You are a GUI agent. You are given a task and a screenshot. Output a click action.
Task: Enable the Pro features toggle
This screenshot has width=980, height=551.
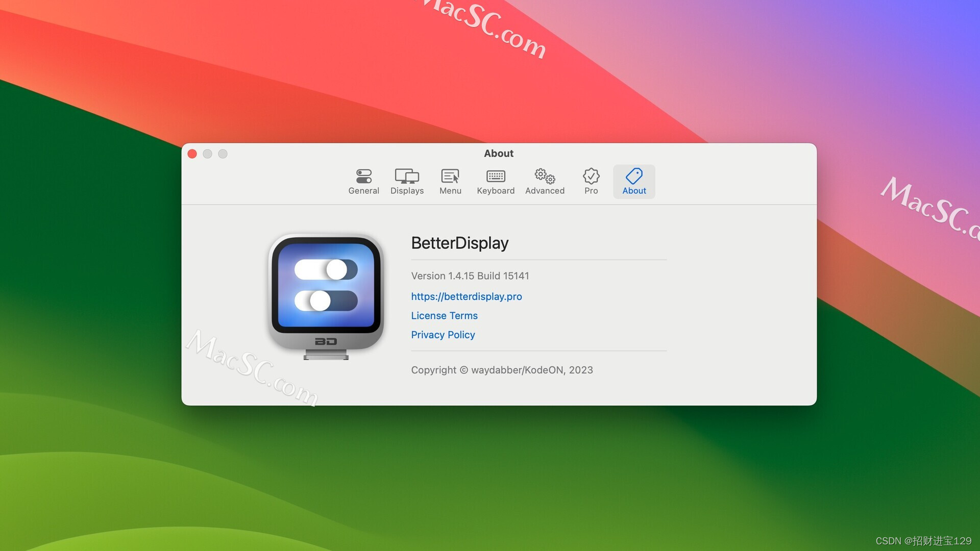coord(591,180)
